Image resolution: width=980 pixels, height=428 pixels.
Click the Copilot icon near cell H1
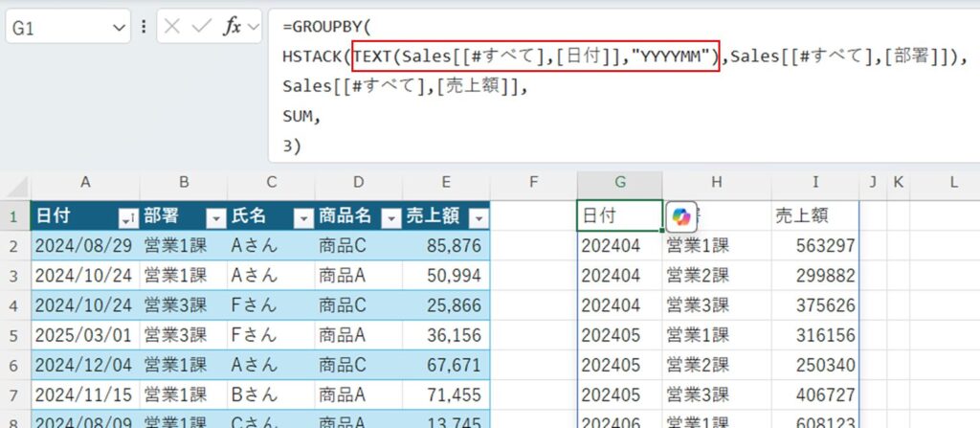pos(680,216)
